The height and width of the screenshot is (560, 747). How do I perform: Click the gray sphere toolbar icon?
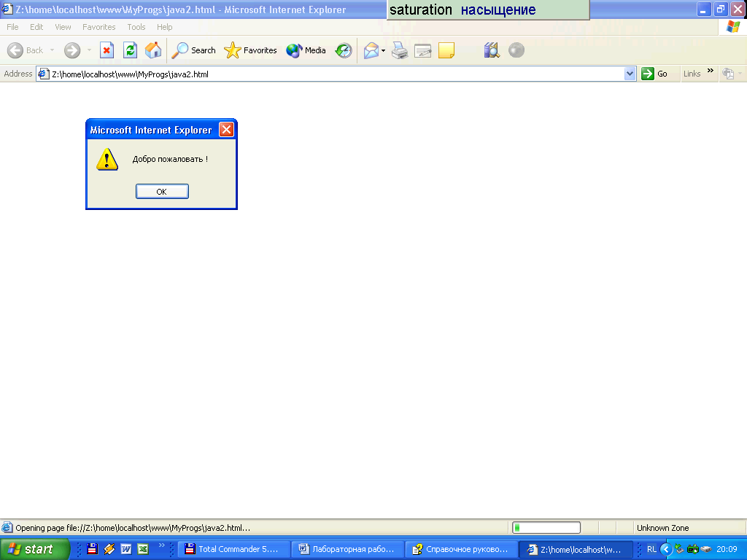click(x=516, y=50)
